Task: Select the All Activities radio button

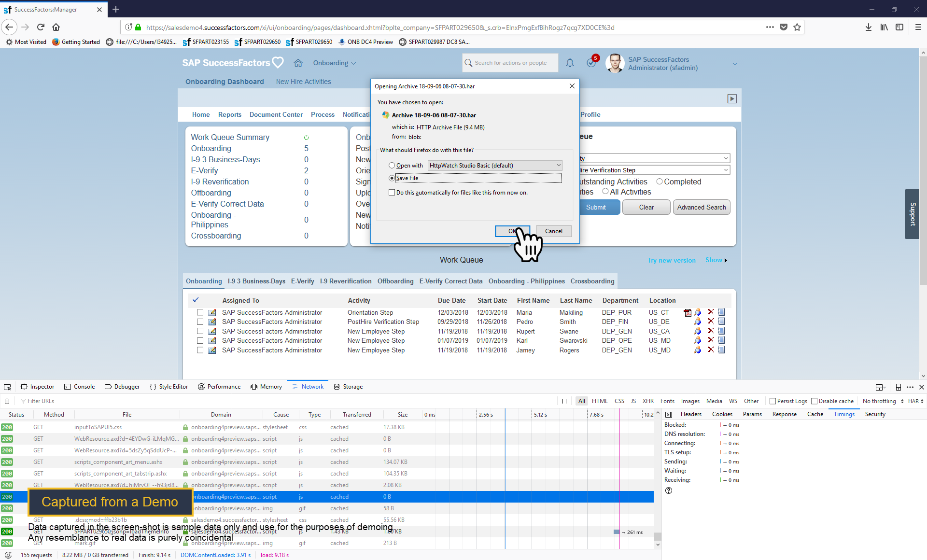Action: pyautogui.click(x=605, y=192)
